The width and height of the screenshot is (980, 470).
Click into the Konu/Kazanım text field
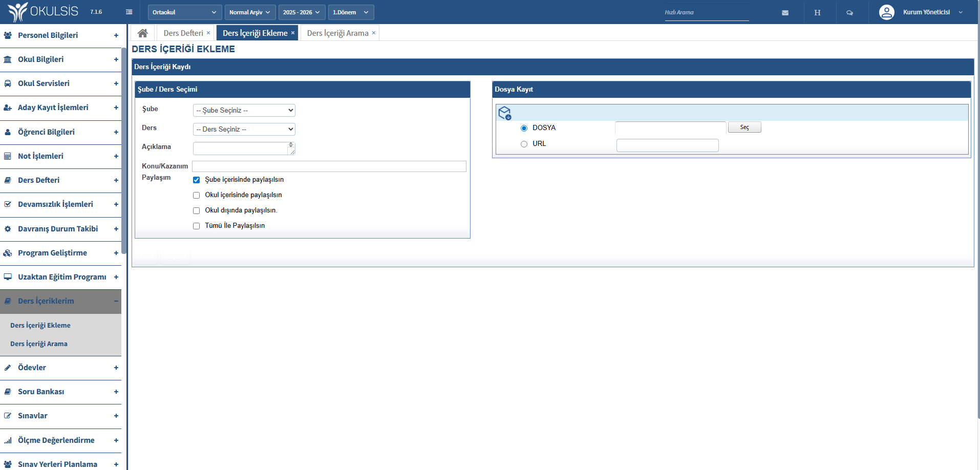click(329, 166)
